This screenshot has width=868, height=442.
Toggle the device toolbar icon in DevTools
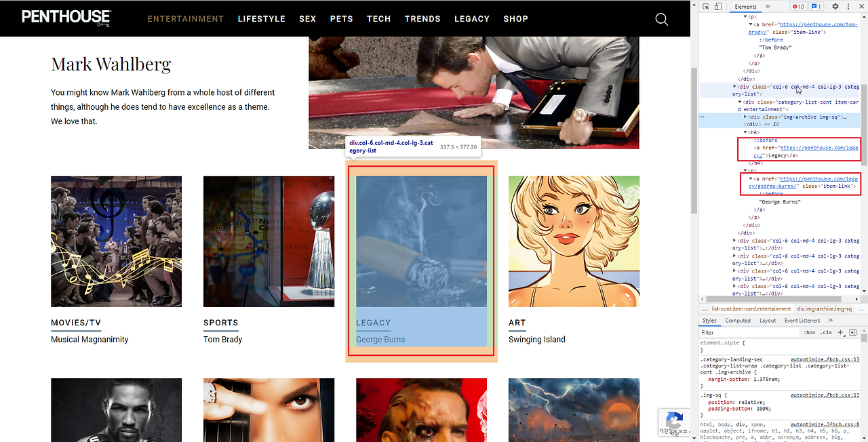pos(718,7)
